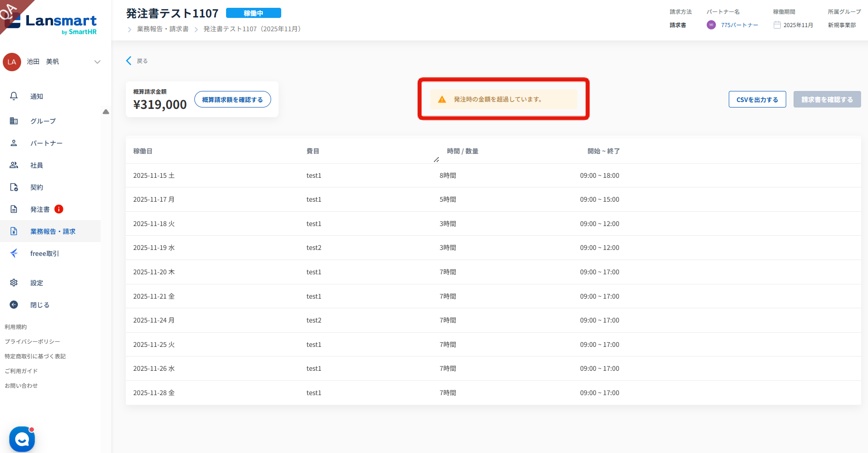
Task: Click the back chevron icon
Action: (x=129, y=61)
